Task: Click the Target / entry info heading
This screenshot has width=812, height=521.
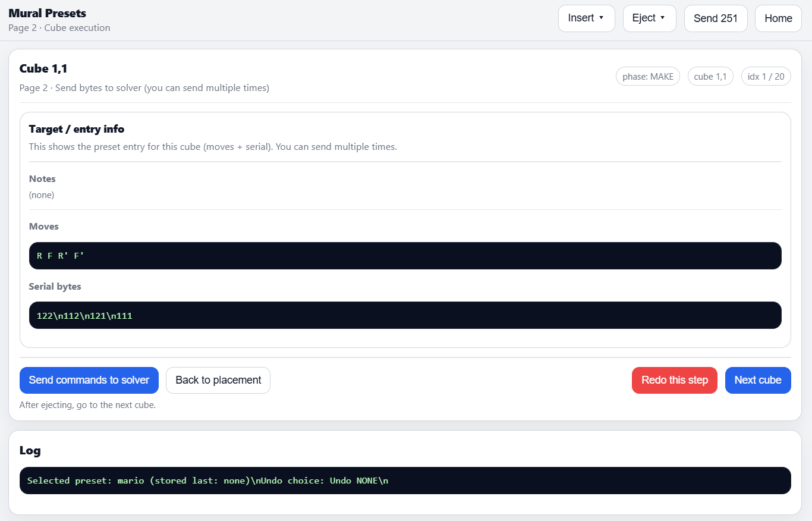Action: [76, 129]
